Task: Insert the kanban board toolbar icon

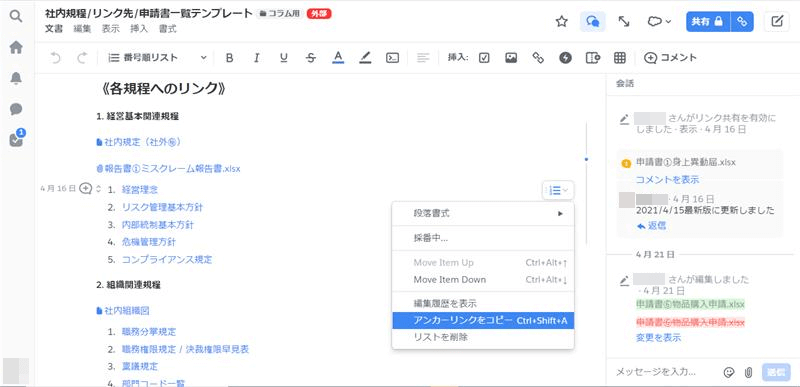Action: click(592, 58)
